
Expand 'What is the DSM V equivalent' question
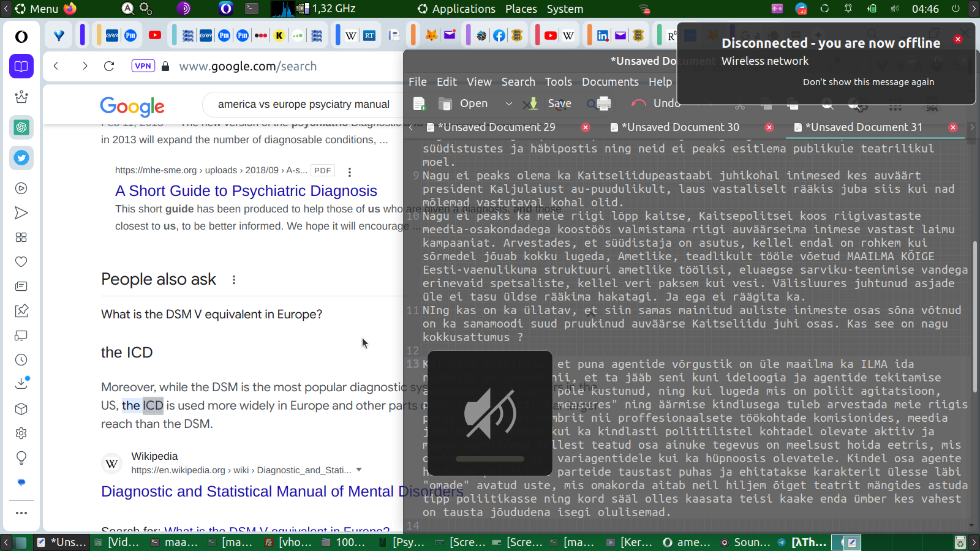click(212, 314)
